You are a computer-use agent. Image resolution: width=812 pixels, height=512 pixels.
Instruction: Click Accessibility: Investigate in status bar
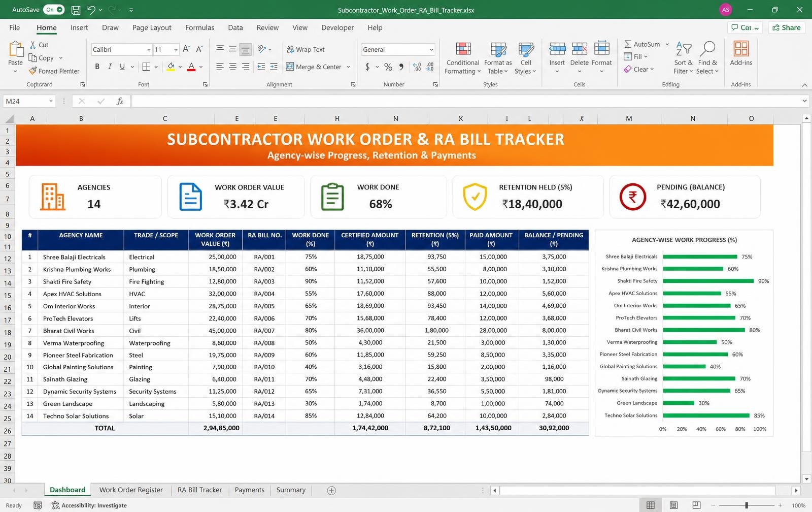(89, 505)
